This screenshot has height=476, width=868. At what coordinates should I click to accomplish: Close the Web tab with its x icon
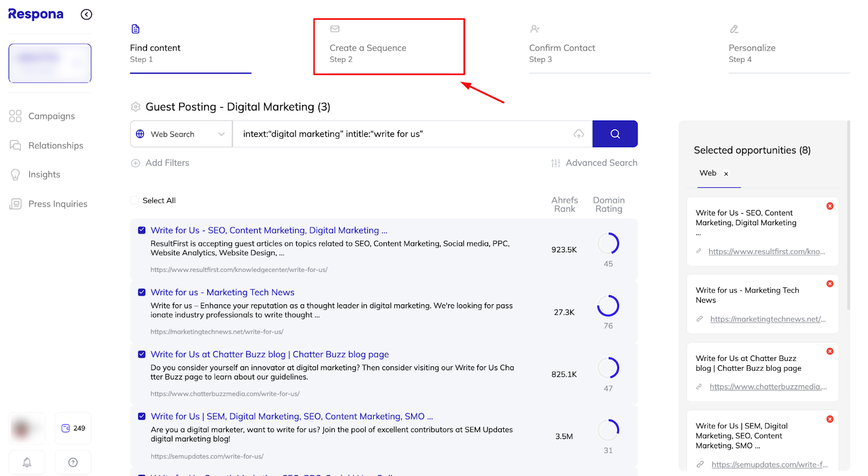(x=726, y=174)
